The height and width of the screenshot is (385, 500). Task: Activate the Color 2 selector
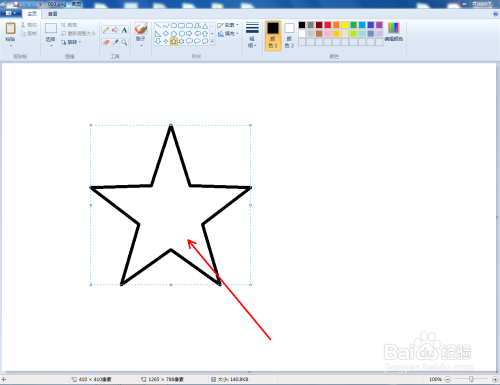point(289,36)
